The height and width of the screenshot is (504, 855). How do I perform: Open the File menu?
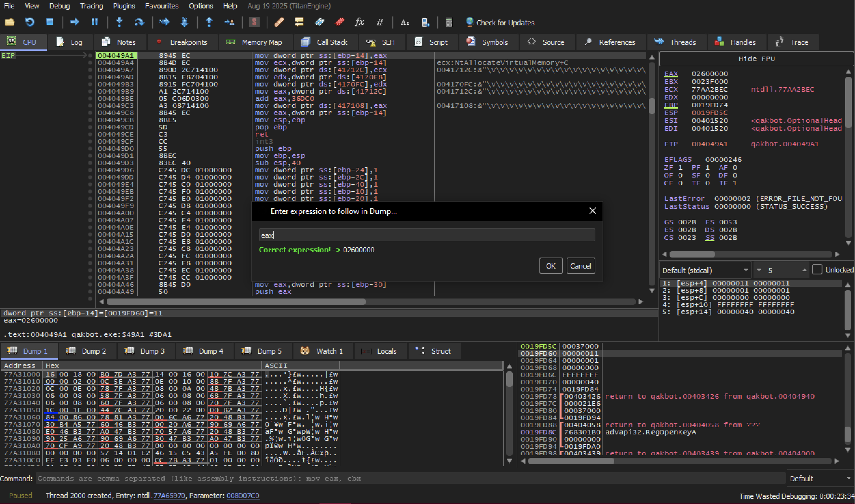click(x=9, y=6)
